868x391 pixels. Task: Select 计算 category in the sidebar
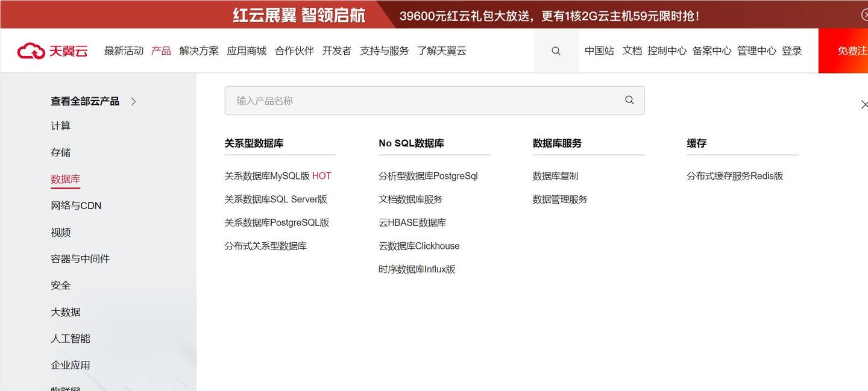tap(61, 125)
